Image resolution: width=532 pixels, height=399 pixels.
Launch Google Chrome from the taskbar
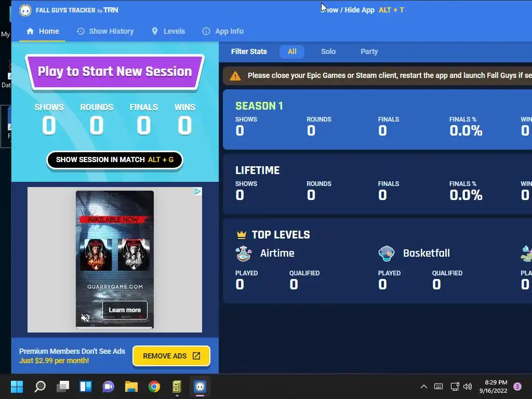154,387
